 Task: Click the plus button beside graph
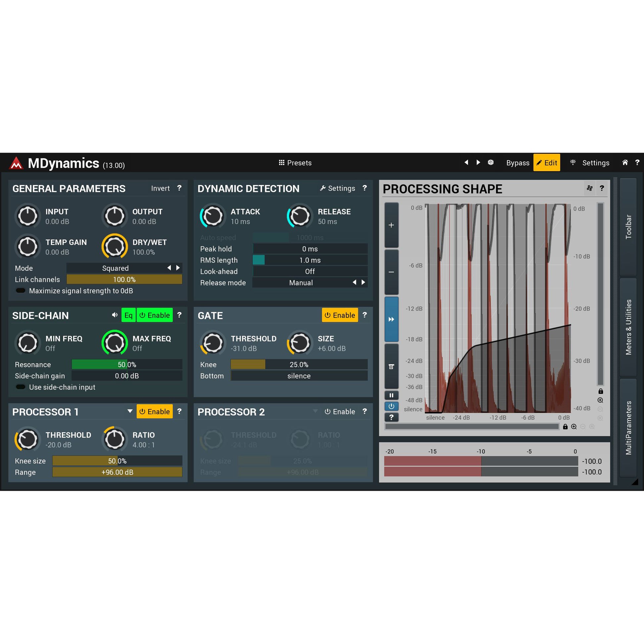click(391, 225)
